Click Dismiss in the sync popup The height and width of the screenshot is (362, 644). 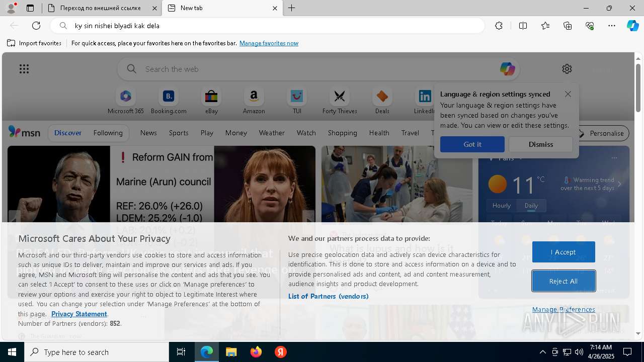coord(541,144)
